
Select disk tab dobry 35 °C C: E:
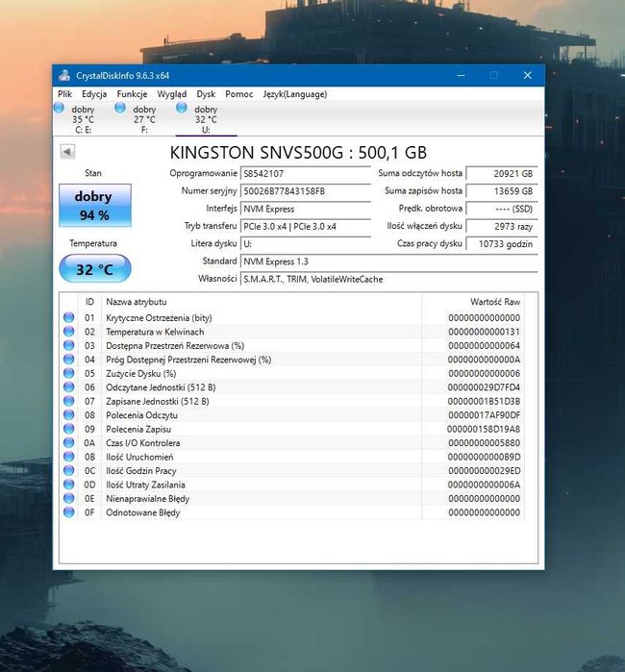[83, 119]
